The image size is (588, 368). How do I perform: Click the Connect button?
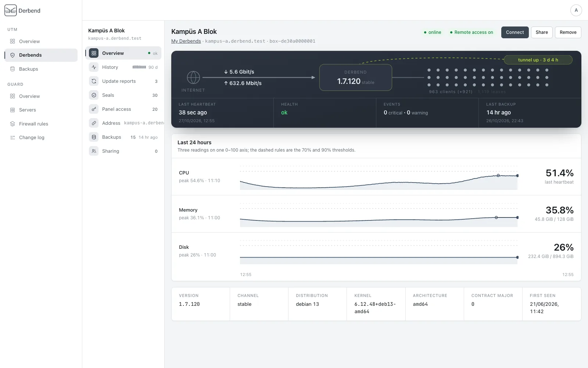click(515, 32)
